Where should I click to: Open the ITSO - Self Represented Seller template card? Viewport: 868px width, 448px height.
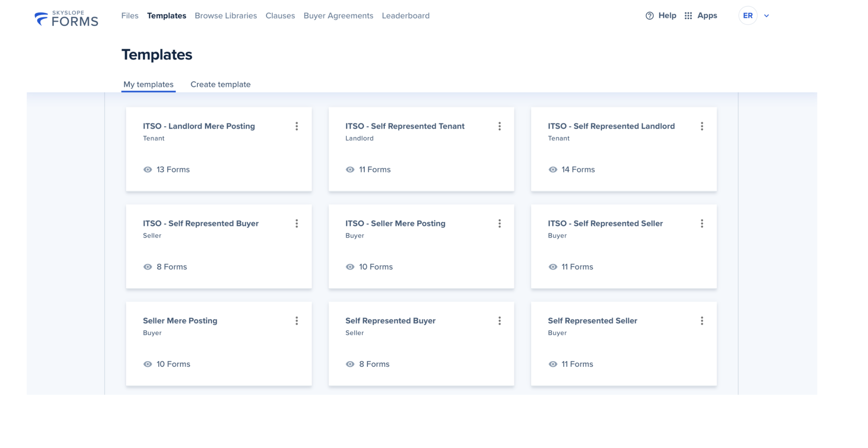[x=624, y=246]
